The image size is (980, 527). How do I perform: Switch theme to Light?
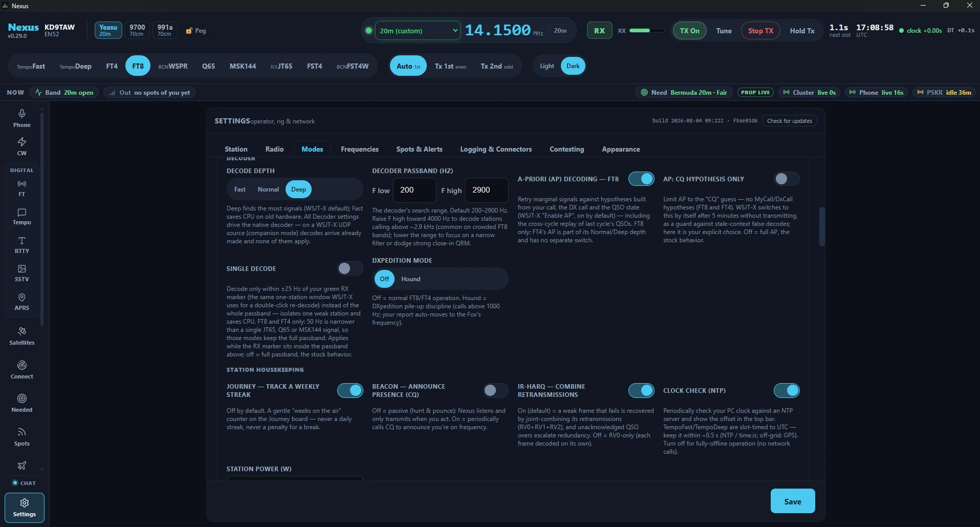[x=547, y=66]
